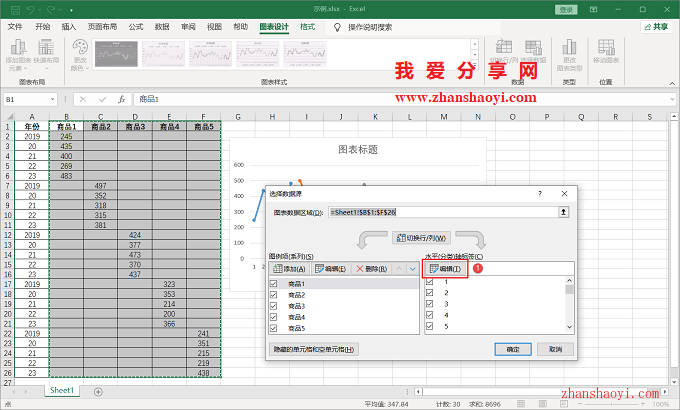This screenshot has height=410, width=680.
Task: Click the axis labels 编辑(T) button
Action: (445, 269)
